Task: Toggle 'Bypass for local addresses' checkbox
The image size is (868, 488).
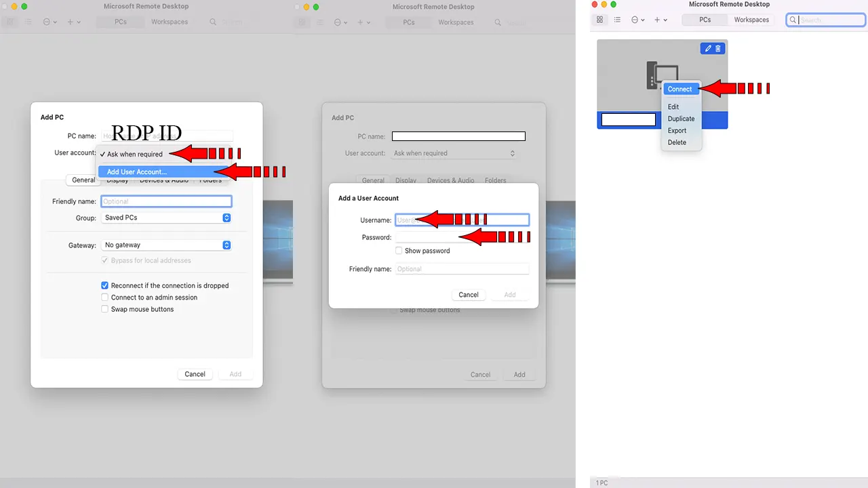Action: point(104,260)
